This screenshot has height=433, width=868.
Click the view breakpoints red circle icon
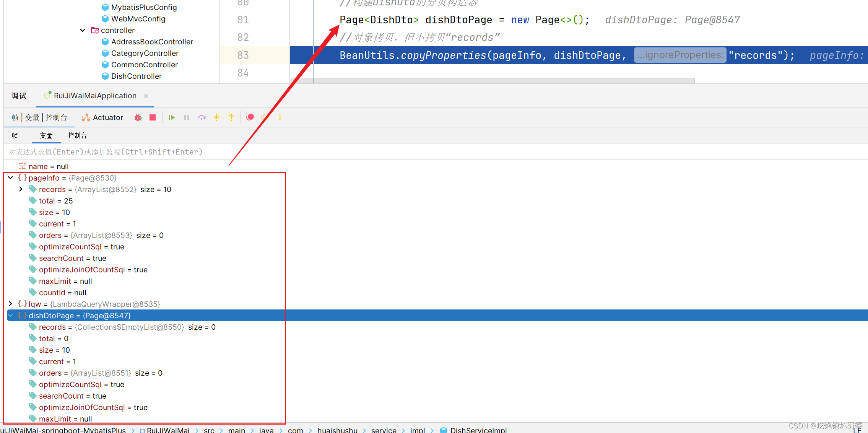[250, 117]
